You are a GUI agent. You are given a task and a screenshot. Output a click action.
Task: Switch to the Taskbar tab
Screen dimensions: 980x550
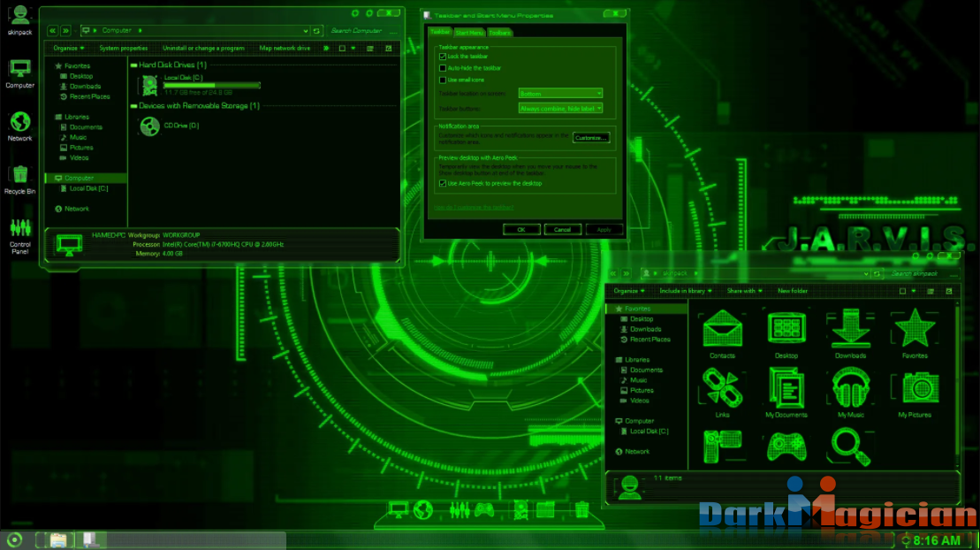(x=440, y=32)
